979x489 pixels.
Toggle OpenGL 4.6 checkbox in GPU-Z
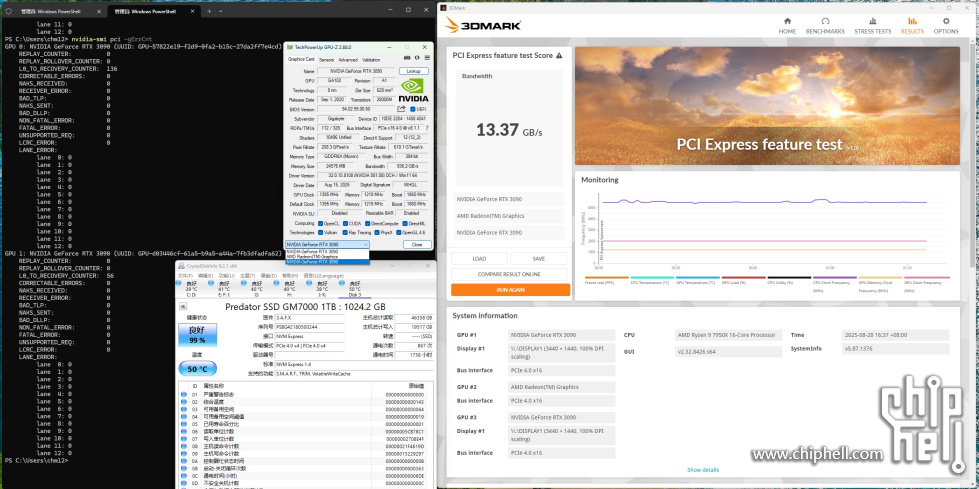point(399,232)
